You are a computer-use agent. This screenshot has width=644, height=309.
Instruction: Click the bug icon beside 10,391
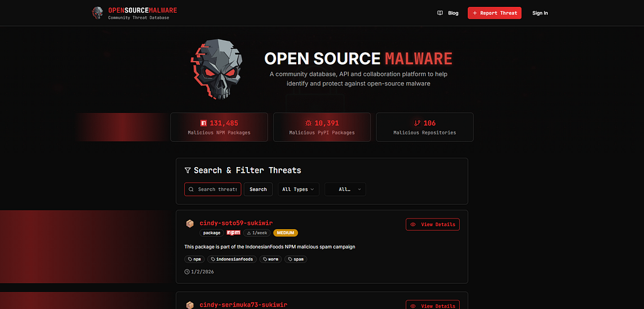308,123
